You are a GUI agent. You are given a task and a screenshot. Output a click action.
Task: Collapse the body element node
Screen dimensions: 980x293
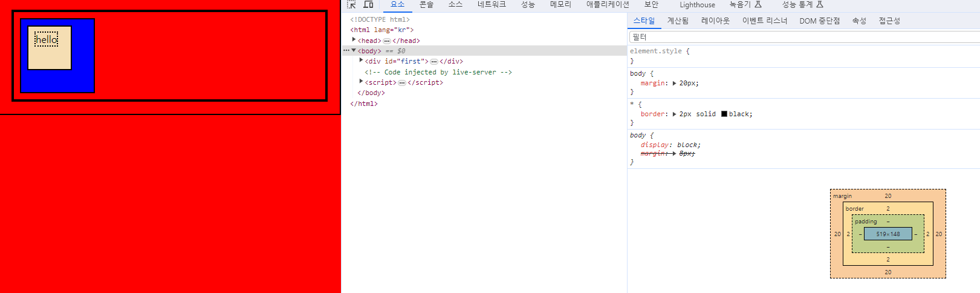pyautogui.click(x=354, y=50)
